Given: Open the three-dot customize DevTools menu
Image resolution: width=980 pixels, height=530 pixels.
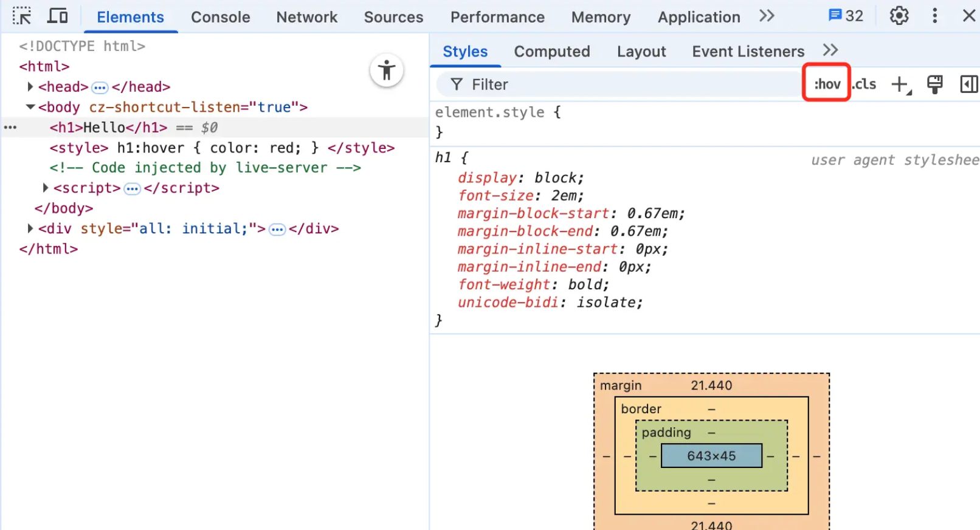Looking at the screenshot, I should 934,16.
